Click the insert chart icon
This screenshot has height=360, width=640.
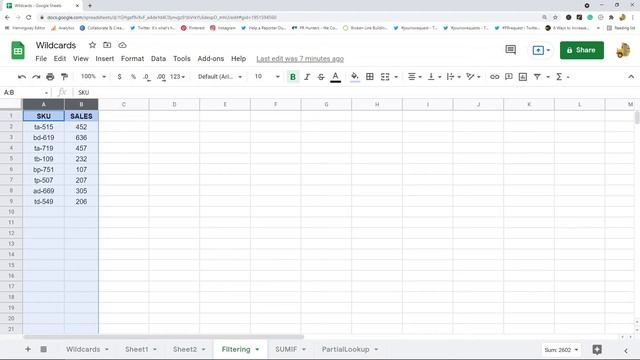tap(522, 77)
